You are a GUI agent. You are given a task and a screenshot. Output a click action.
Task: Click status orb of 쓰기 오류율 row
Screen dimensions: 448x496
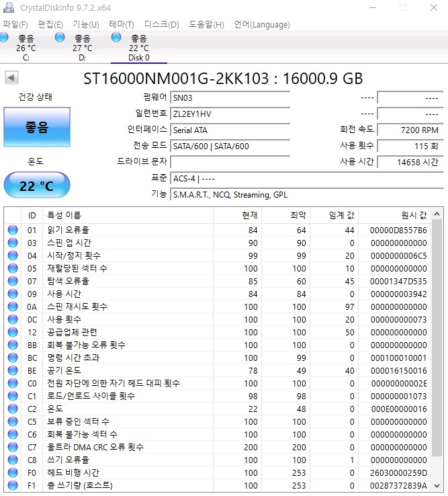(13, 460)
